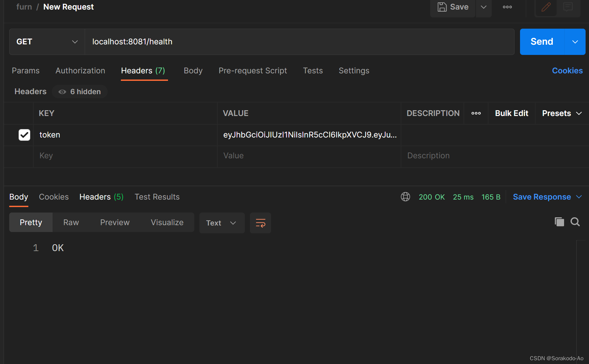This screenshot has height=364, width=589.
Task: Open the Test Results tab
Action: coord(157,197)
